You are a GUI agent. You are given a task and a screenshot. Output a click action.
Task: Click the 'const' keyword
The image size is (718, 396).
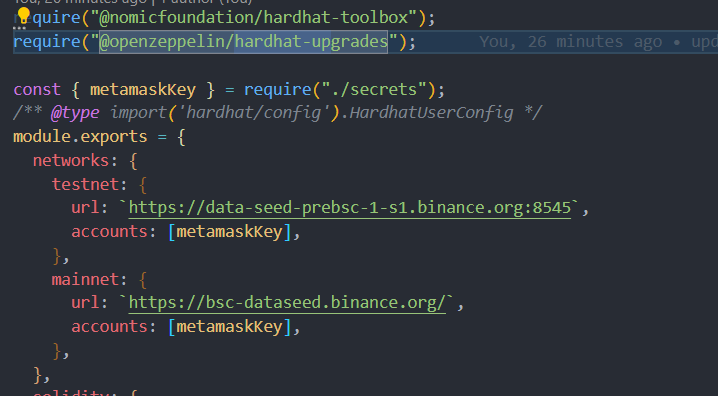coord(37,89)
